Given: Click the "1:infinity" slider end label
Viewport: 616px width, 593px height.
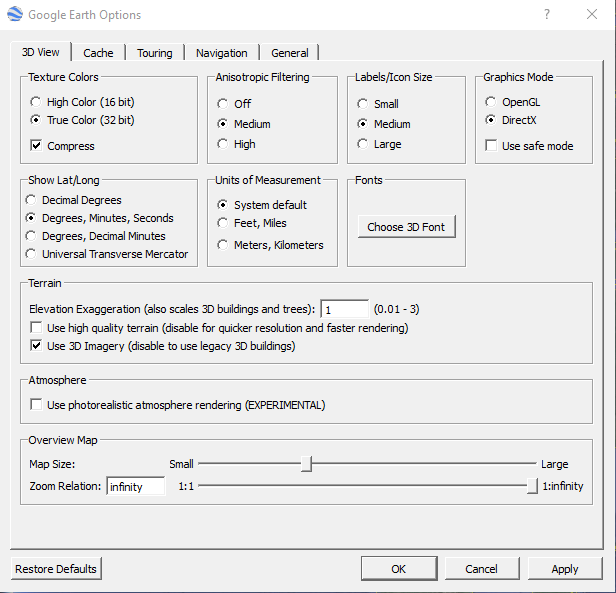Looking at the screenshot, I should click(x=563, y=486).
